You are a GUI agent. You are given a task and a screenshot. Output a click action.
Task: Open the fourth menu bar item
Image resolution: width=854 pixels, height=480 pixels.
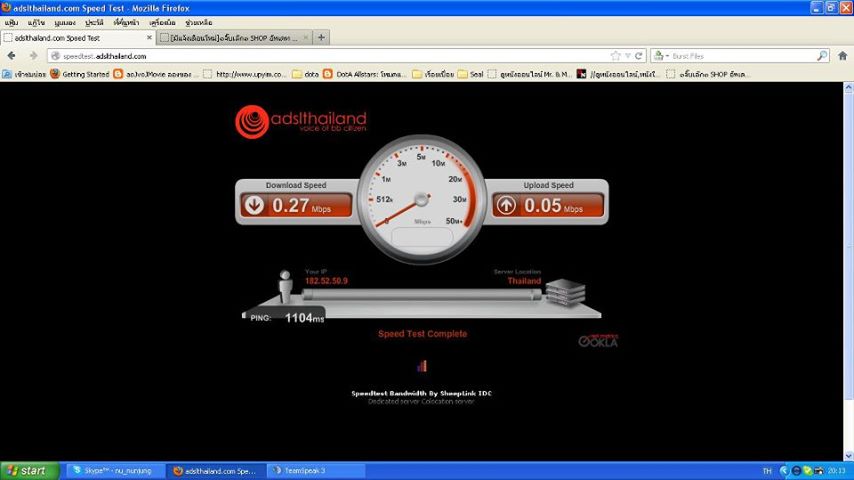pyautogui.click(x=94, y=23)
